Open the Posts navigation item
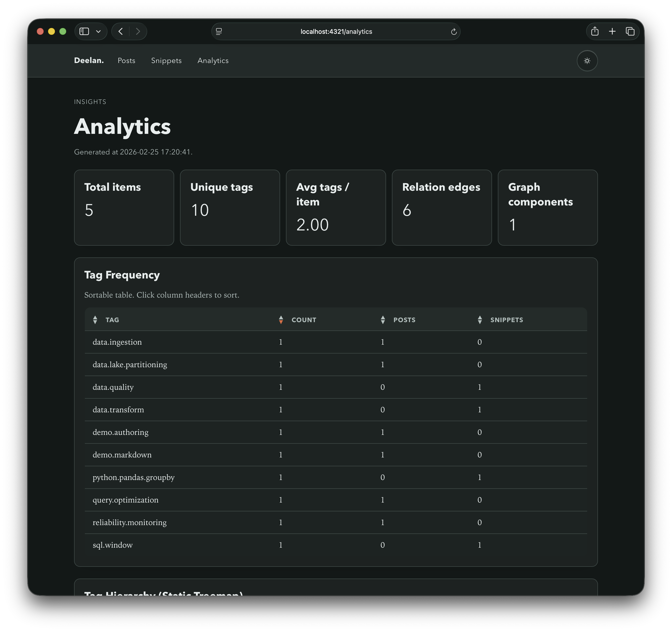Viewport: 672px width, 632px height. [x=126, y=61]
